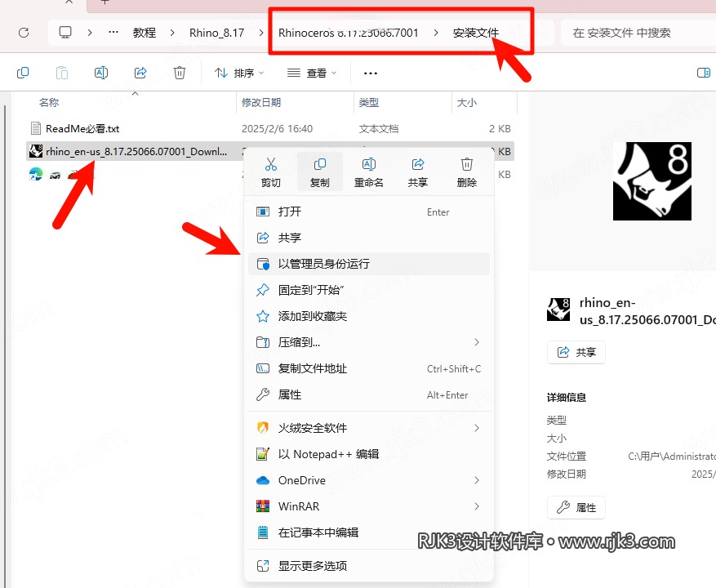Select the ReadMe必看.txt file

pos(82,128)
